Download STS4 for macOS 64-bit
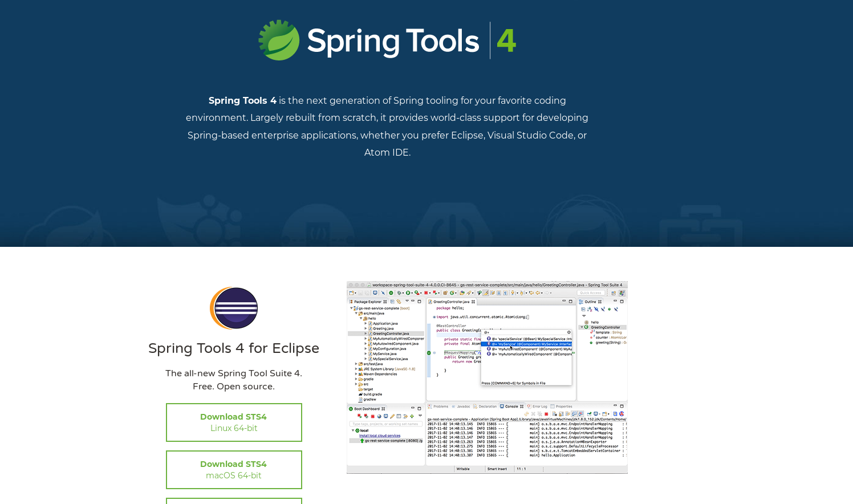 pos(234,470)
